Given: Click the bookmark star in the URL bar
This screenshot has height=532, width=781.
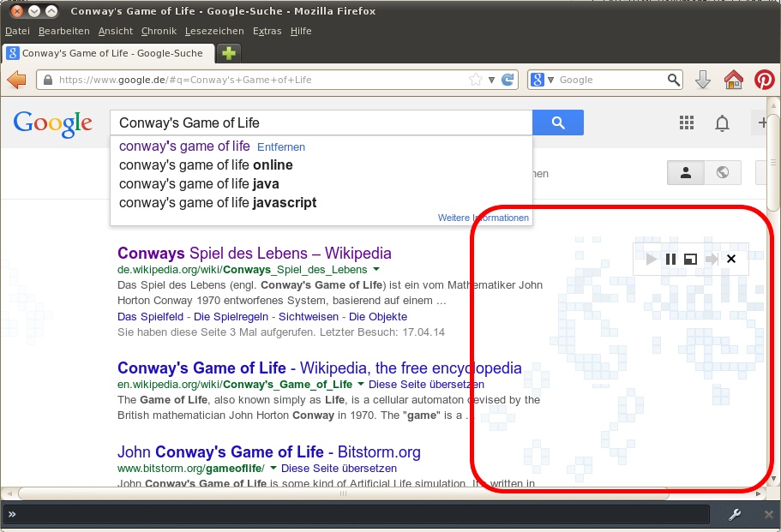Looking at the screenshot, I should tap(476, 80).
